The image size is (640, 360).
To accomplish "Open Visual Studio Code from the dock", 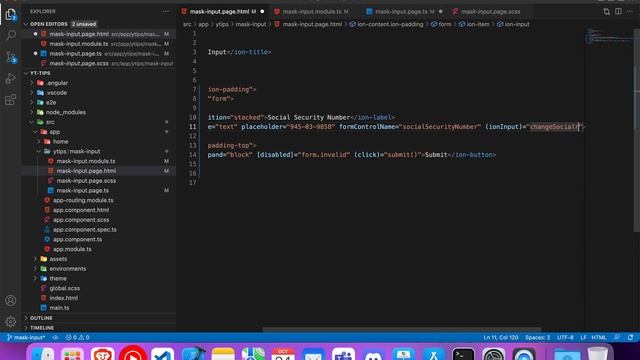I will [x=162, y=354].
